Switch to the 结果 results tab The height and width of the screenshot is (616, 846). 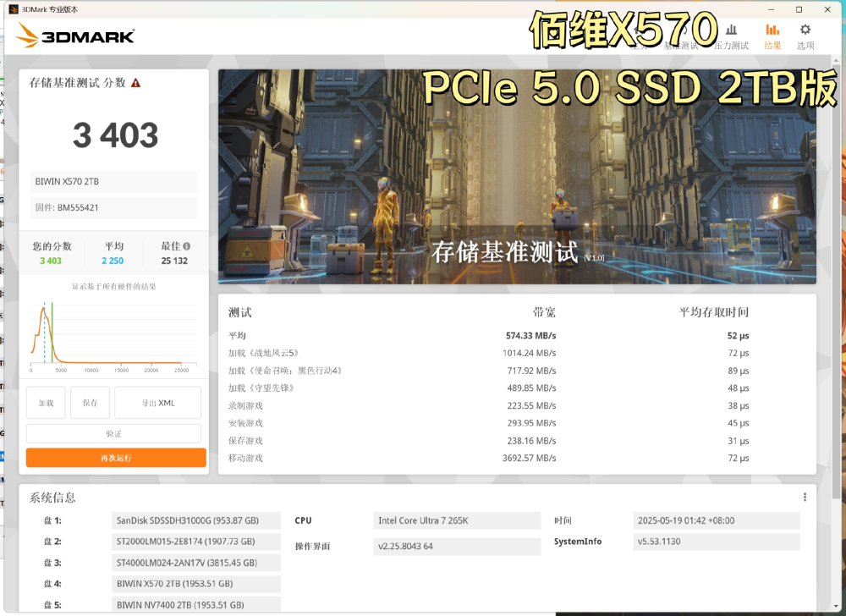[772, 36]
